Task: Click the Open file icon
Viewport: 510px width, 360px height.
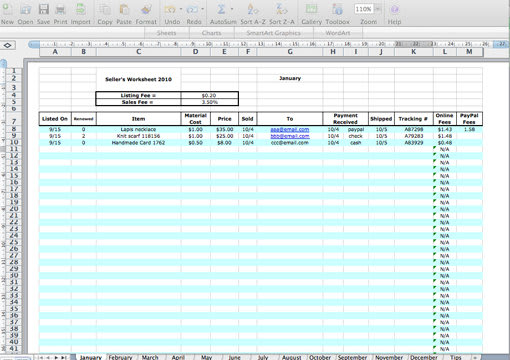Action: 25,9
